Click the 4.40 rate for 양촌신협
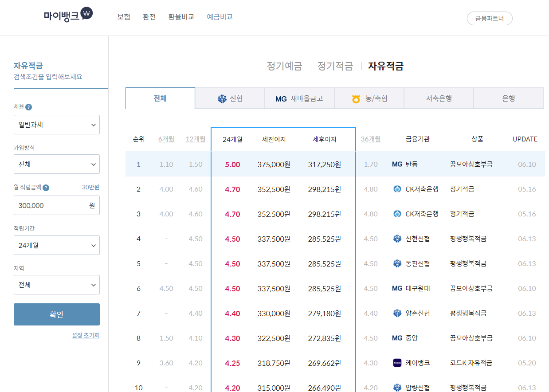The height and width of the screenshot is (392, 549). pos(232,314)
